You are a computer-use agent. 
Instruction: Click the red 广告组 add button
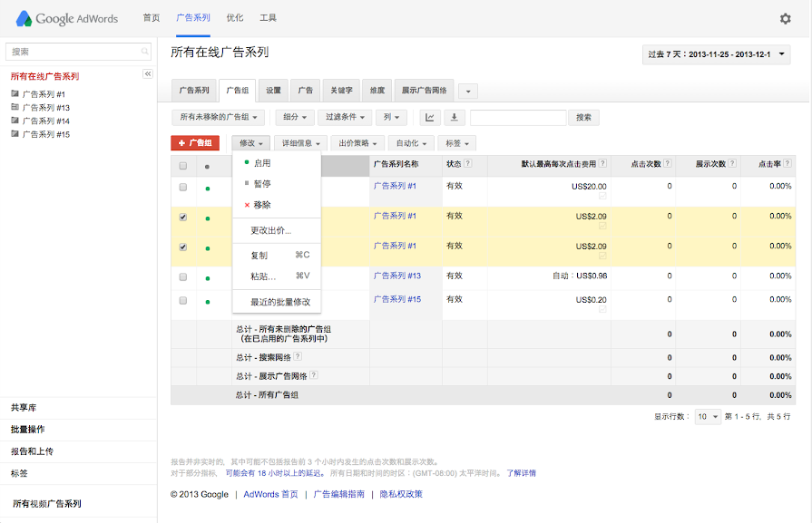click(194, 143)
